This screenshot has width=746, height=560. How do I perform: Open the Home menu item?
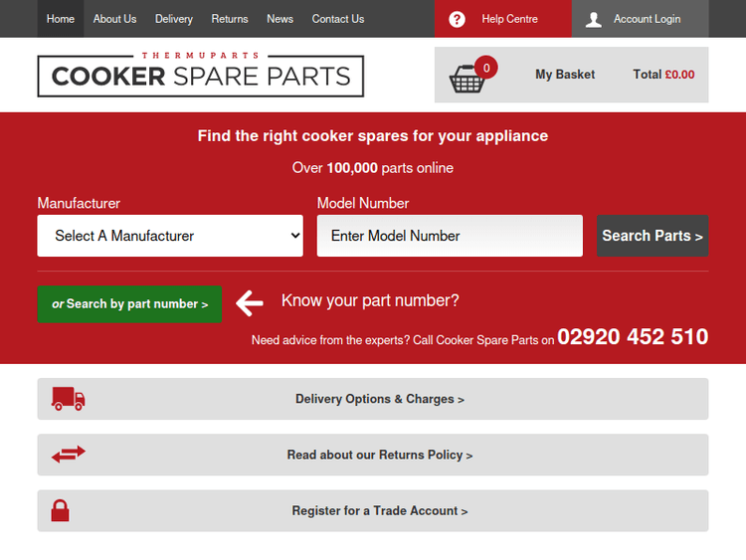tap(61, 19)
